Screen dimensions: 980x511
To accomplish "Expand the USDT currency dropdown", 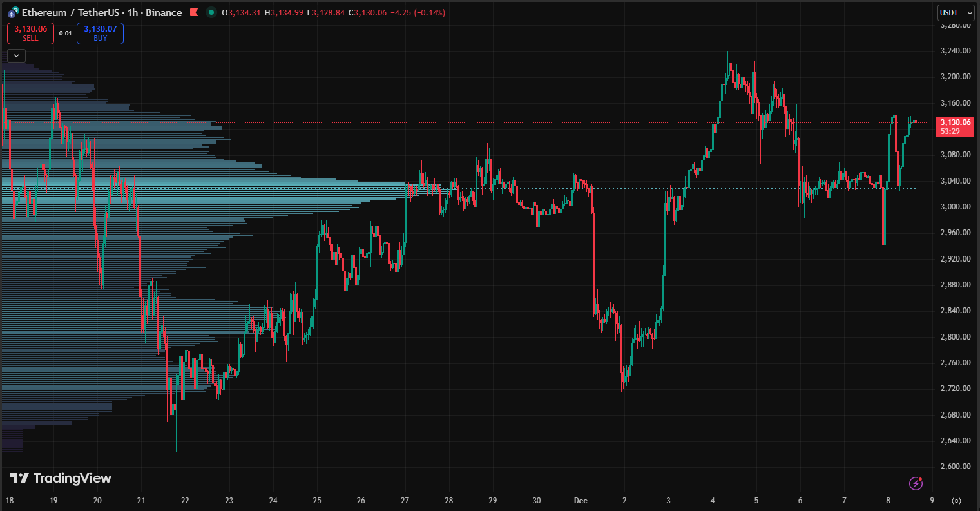I will tap(956, 13).
